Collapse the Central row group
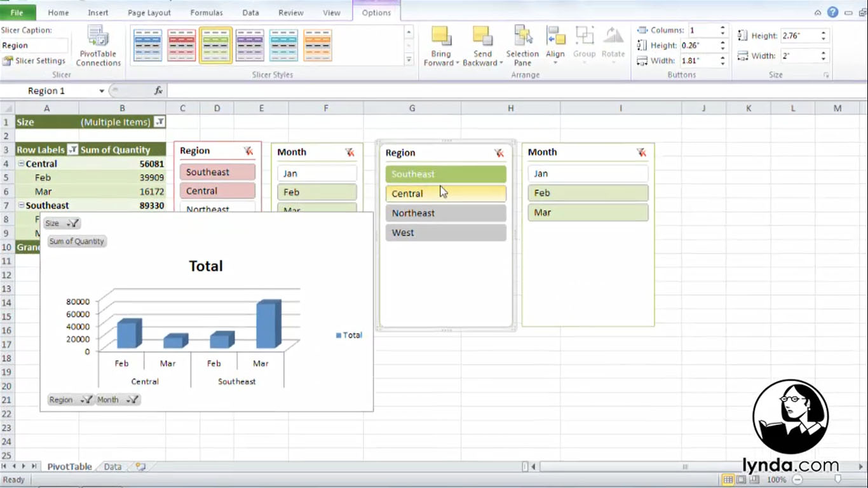The image size is (868, 488). pos(20,164)
